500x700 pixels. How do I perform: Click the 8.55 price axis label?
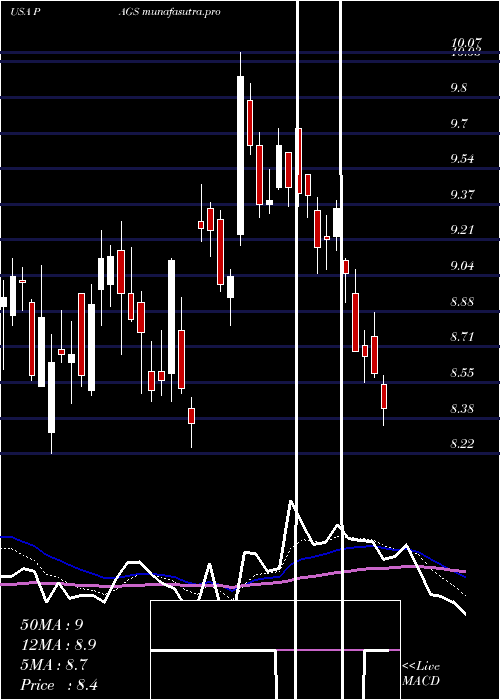pyautogui.click(x=462, y=373)
